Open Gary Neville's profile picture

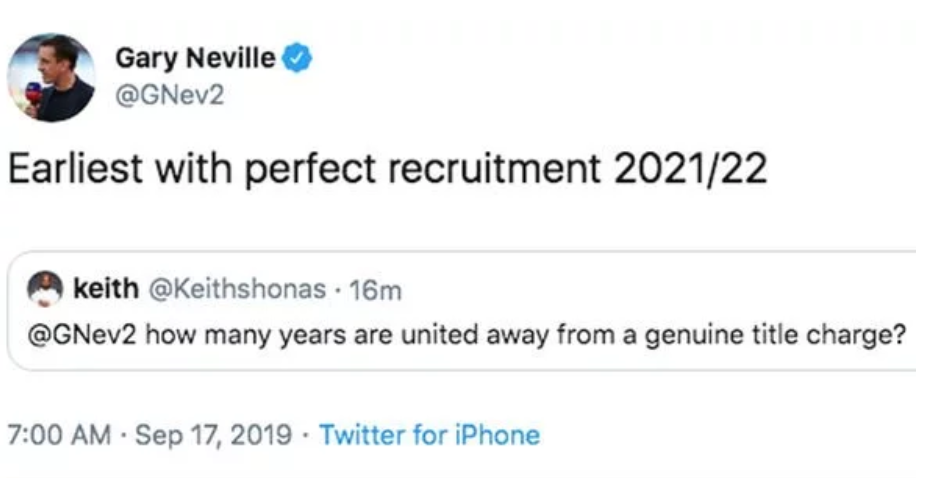[51, 77]
